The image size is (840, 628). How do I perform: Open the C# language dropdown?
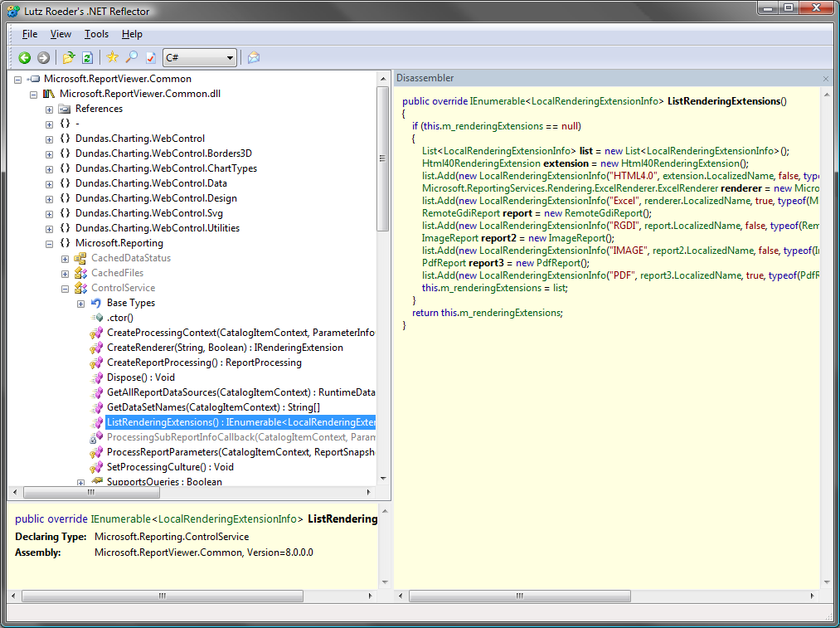(199, 57)
